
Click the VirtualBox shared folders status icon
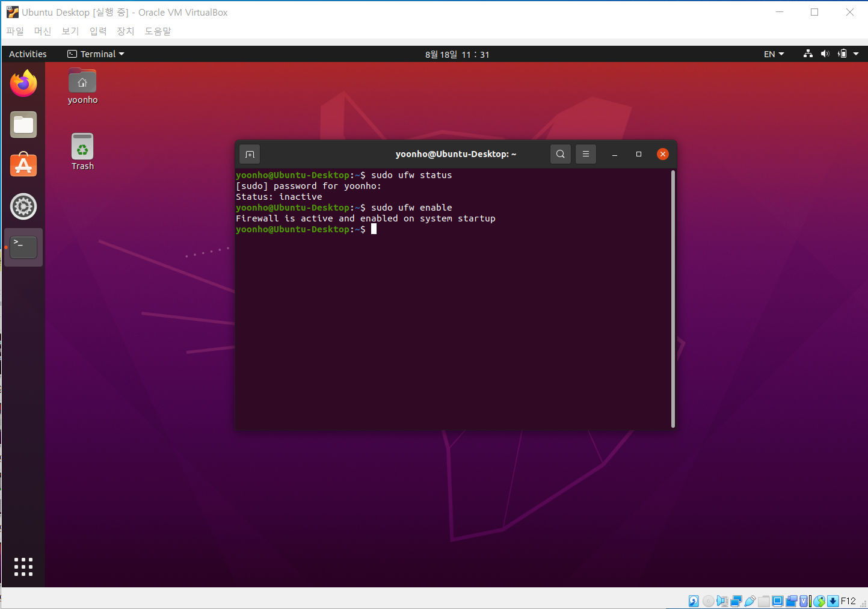tap(764, 601)
